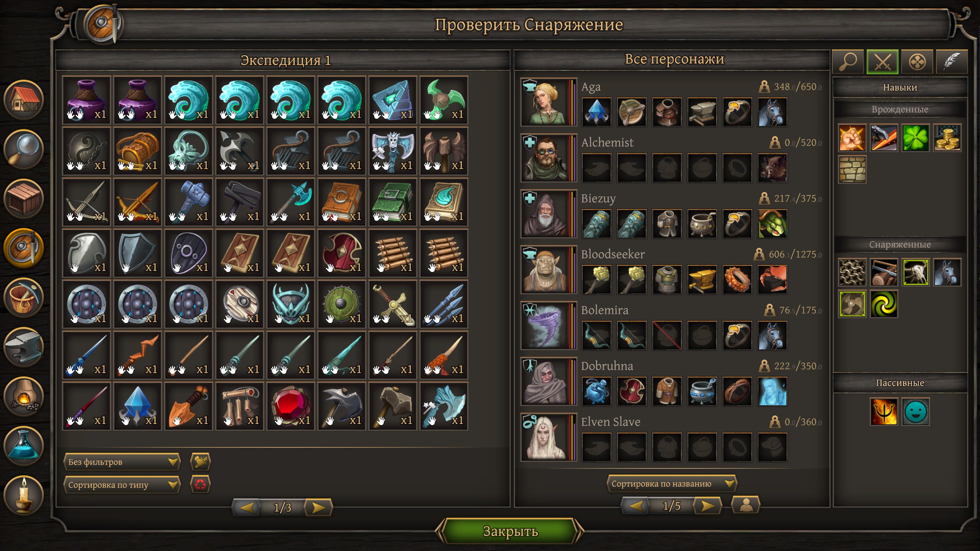
Task: Click the red recycle items icon
Action: [x=200, y=485]
